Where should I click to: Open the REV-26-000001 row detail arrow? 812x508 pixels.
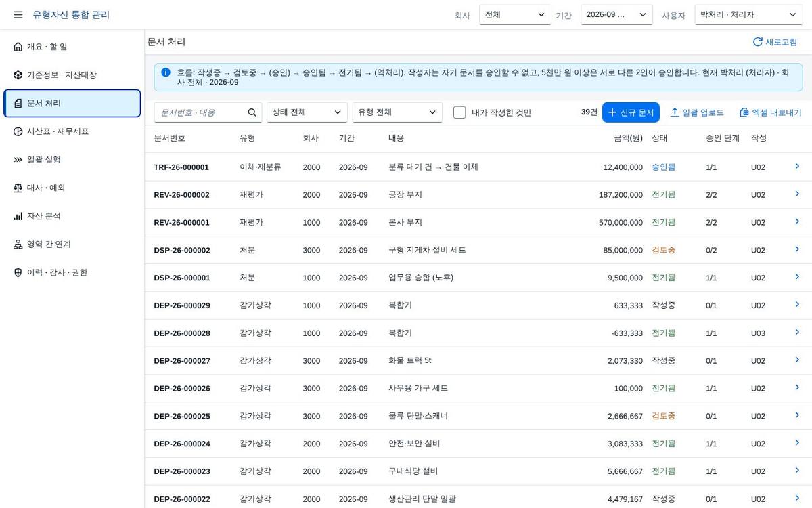[x=797, y=221]
